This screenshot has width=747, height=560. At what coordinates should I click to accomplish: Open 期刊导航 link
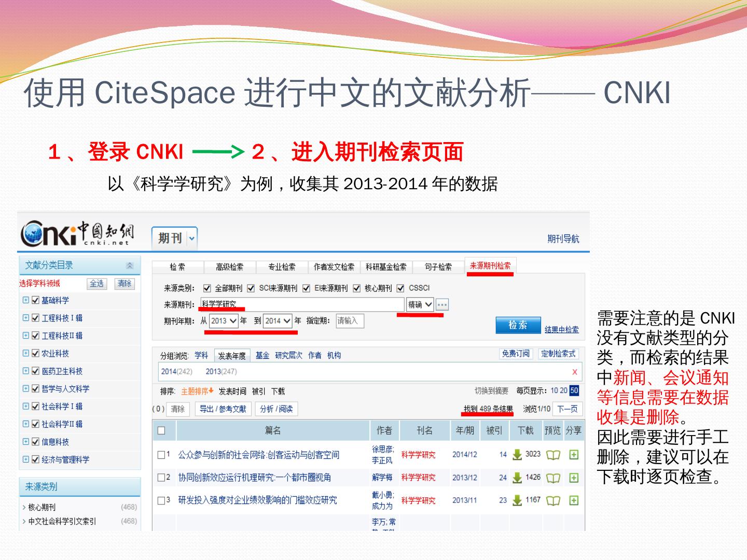click(x=563, y=239)
